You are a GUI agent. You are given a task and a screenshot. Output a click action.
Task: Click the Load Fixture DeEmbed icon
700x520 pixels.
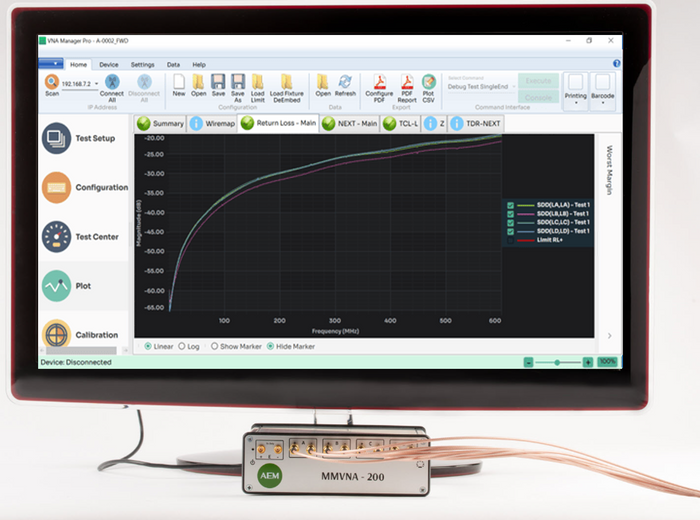click(x=287, y=82)
